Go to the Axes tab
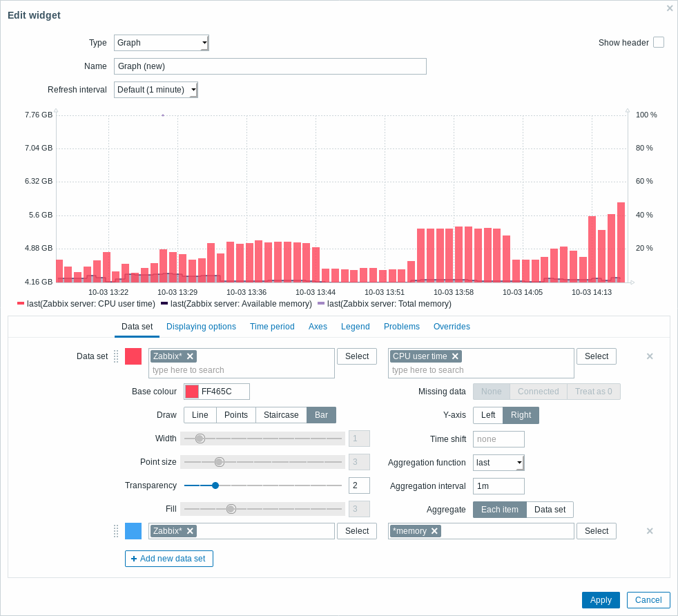The image size is (678, 616). click(318, 327)
